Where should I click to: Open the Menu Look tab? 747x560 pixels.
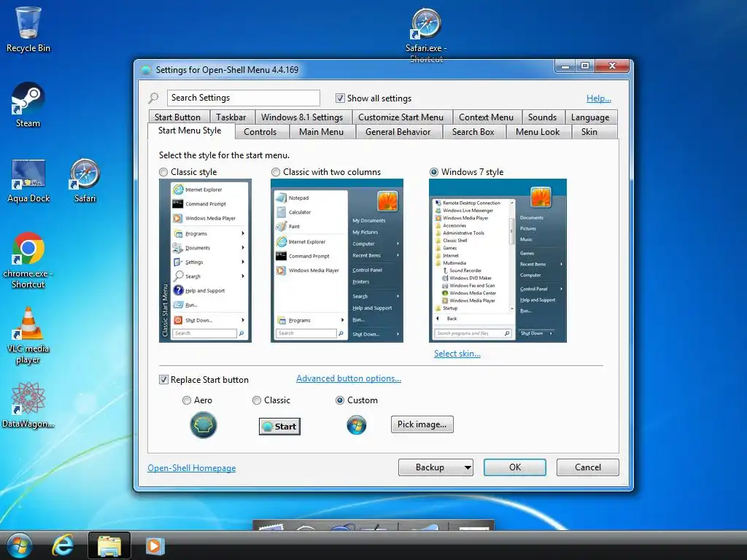pyautogui.click(x=538, y=132)
